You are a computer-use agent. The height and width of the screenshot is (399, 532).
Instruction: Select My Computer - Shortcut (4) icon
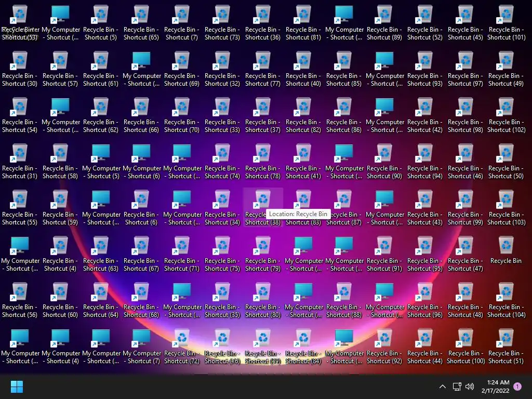tap(61, 347)
